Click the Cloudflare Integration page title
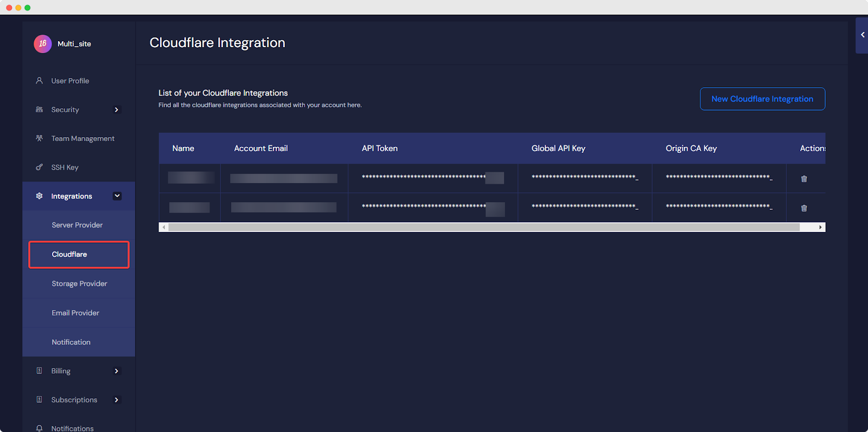The image size is (868, 432). click(x=218, y=43)
